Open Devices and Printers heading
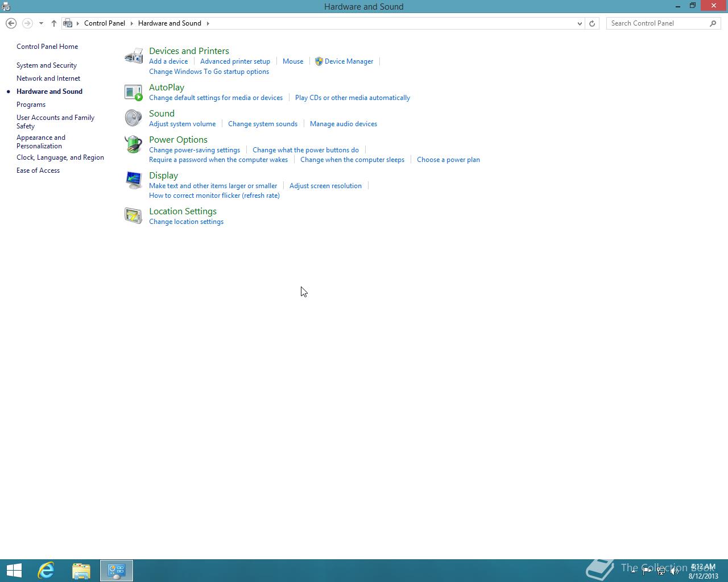The image size is (728, 582). tap(189, 51)
